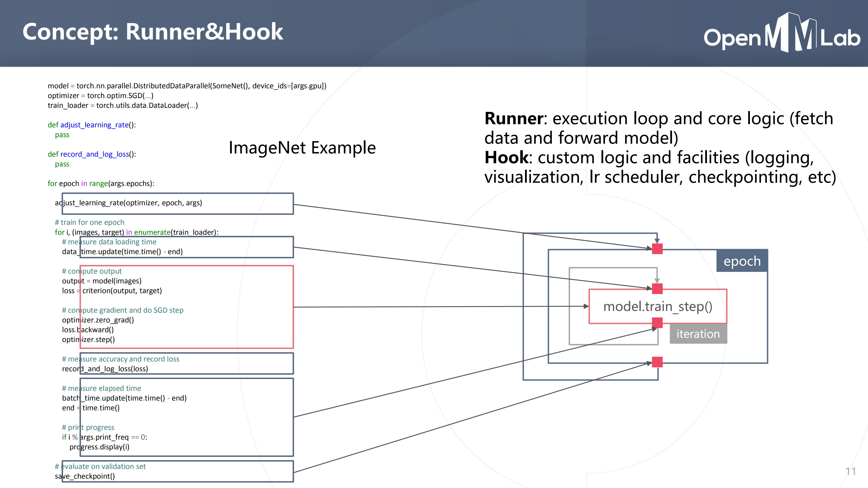This screenshot has width=868, height=488.
Task: Click the red hook square after the epoch
Action: (x=657, y=362)
